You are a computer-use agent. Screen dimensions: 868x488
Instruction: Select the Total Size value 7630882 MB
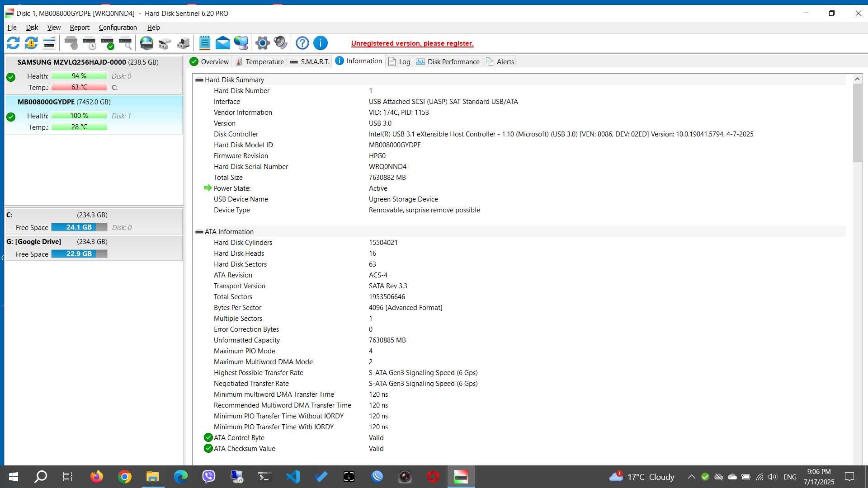point(387,178)
